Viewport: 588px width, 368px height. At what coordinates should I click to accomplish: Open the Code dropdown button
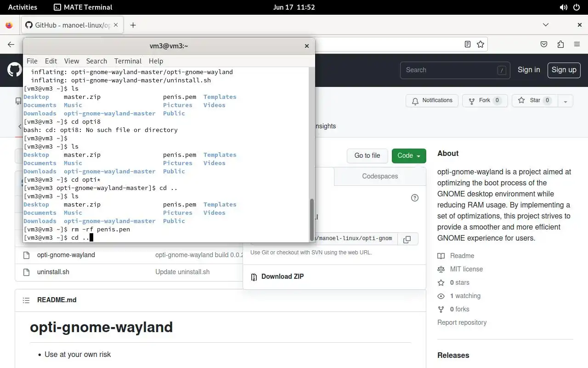[x=409, y=155]
